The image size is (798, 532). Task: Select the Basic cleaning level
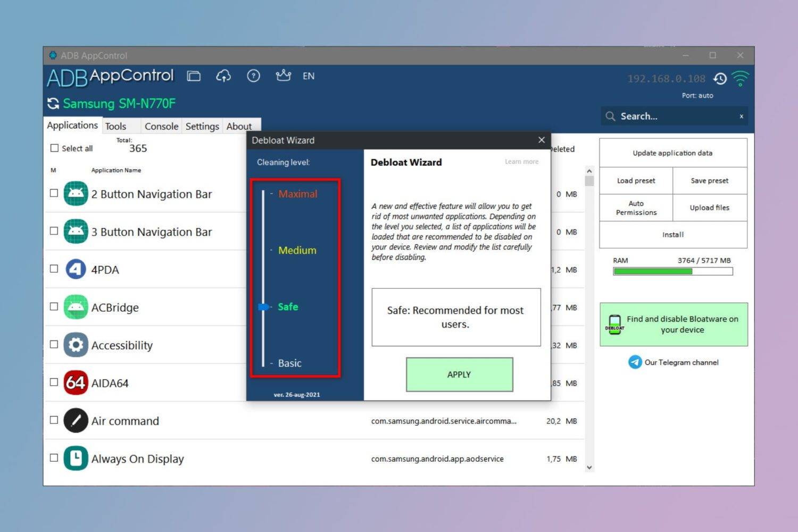pos(289,363)
